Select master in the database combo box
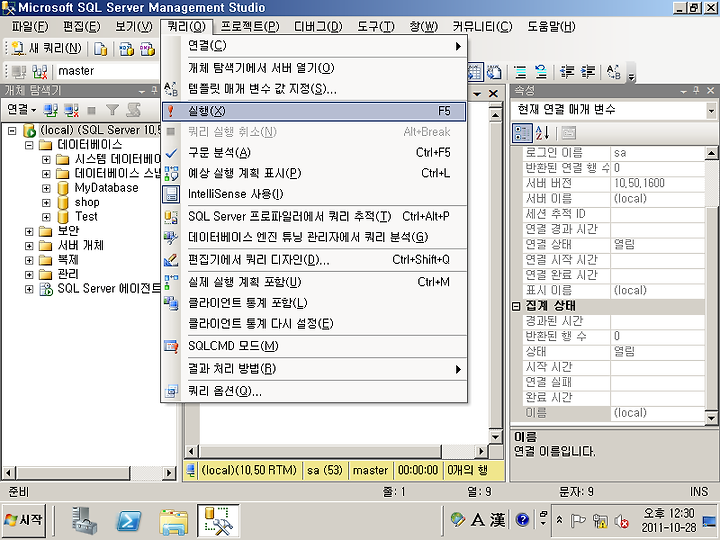The image size is (720, 540). (x=108, y=71)
